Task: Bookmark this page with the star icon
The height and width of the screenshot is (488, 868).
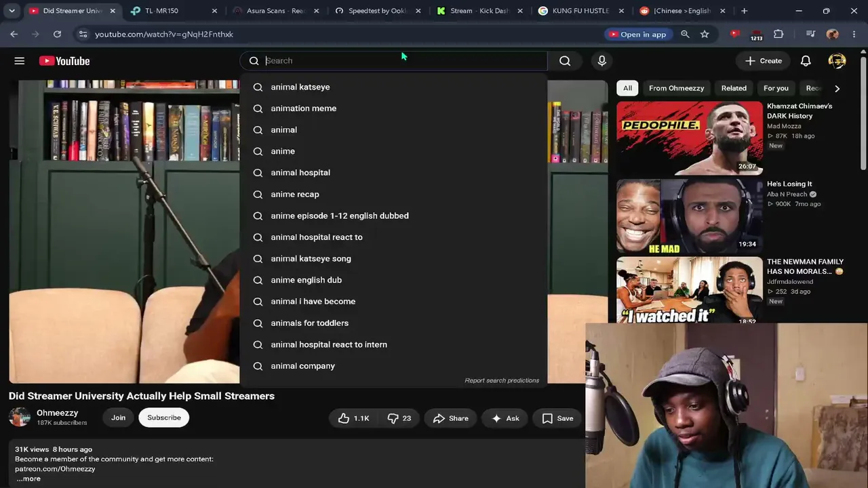Action: point(705,34)
